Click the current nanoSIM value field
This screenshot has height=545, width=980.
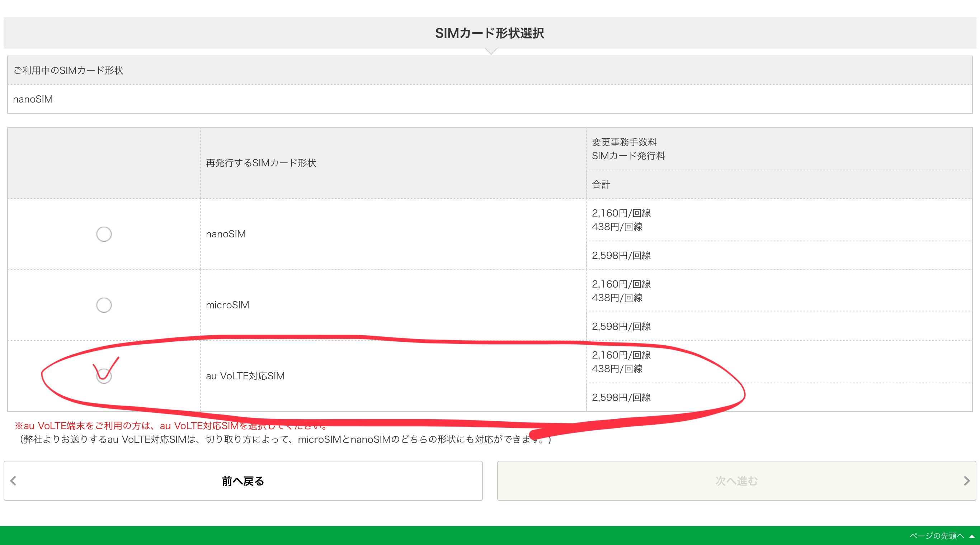point(33,99)
